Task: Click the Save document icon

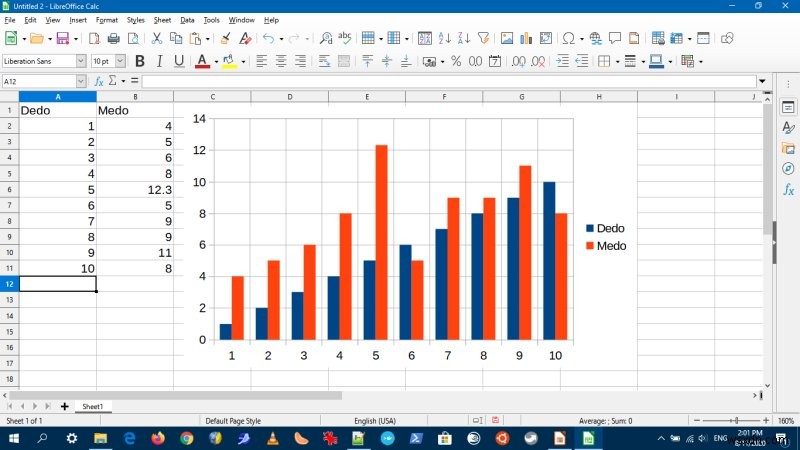Action: click(63, 38)
